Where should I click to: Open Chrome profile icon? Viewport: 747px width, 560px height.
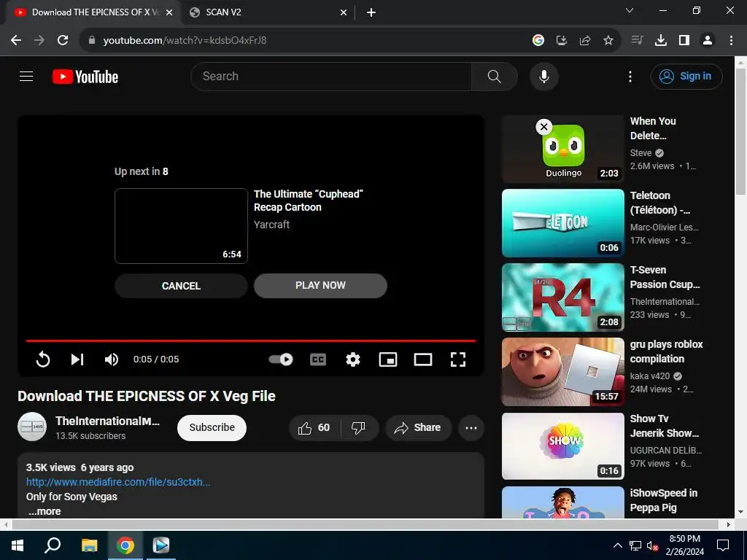[708, 41]
